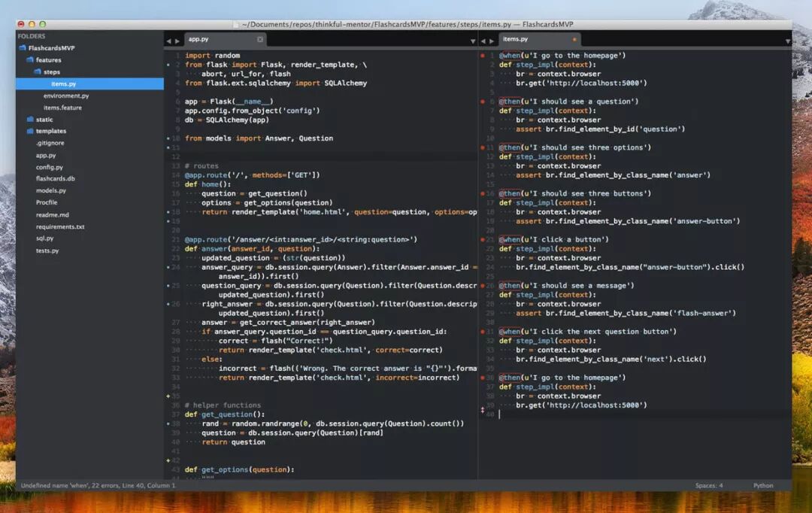
Task: Place cursor on 'import random' line
Action: pyautogui.click(x=212, y=56)
